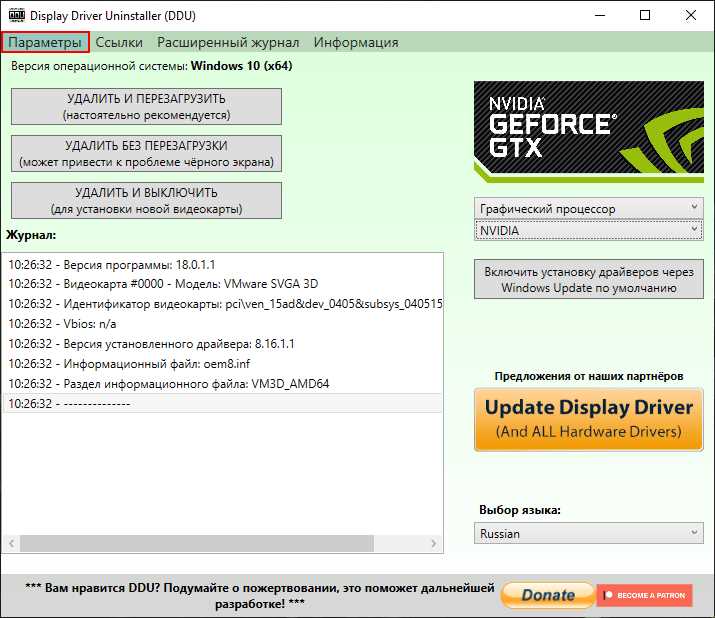
Task: Click the NVIDIA GeForce GTX logo image
Action: point(589,132)
